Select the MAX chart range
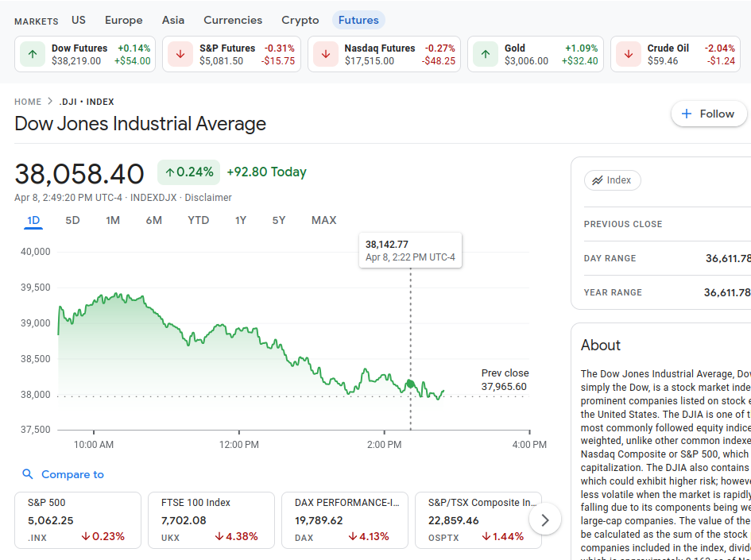This screenshot has height=560, width=751. [x=323, y=221]
